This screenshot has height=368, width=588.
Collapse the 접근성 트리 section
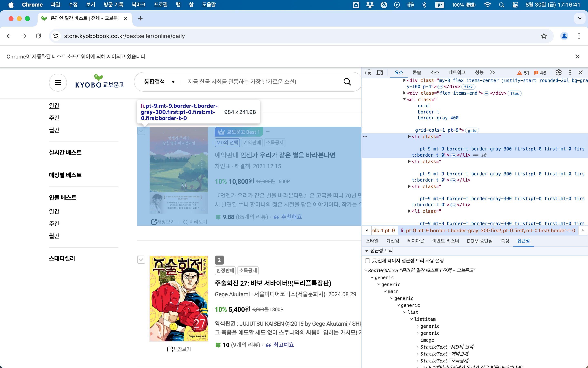coord(367,251)
